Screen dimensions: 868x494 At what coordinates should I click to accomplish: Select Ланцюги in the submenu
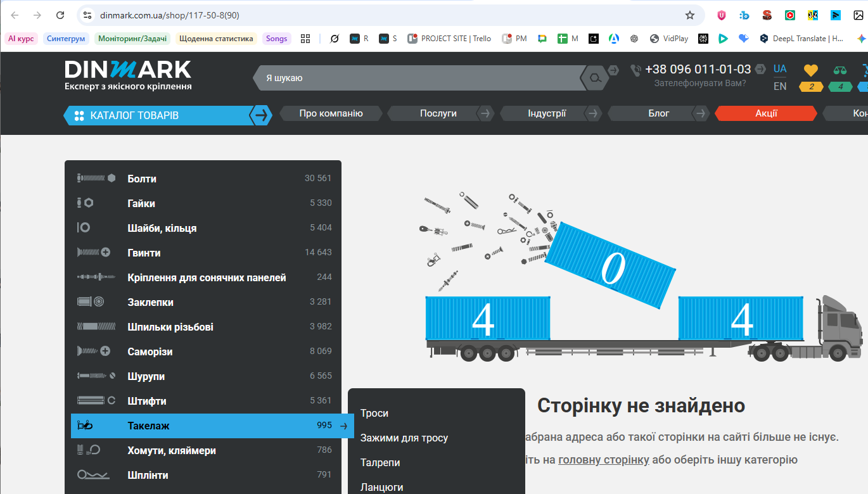tap(382, 487)
